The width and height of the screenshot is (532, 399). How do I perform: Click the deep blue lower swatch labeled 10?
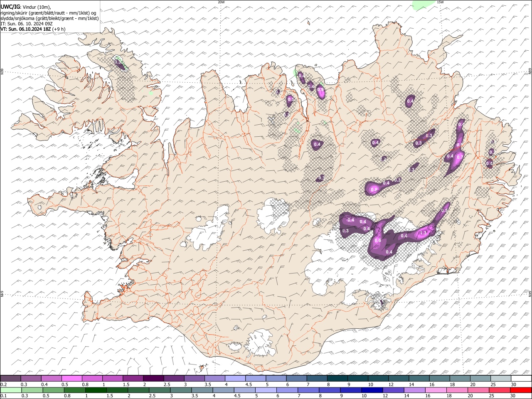pyautogui.click(x=371, y=390)
